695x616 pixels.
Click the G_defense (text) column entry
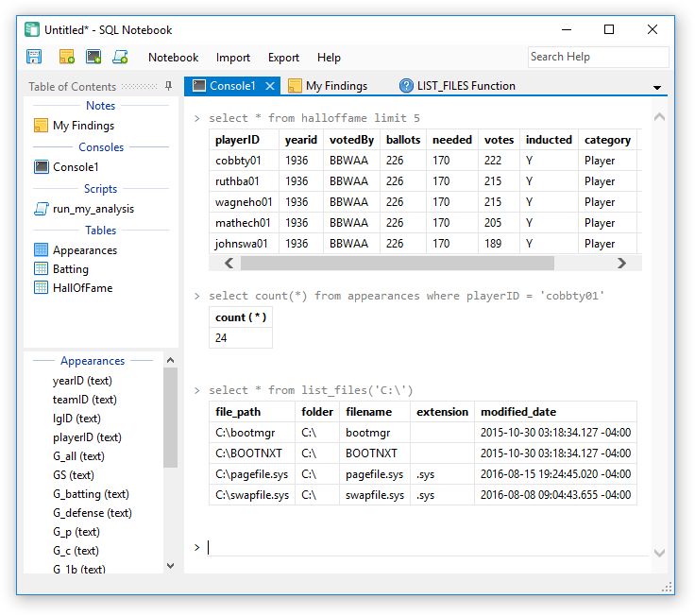[93, 513]
